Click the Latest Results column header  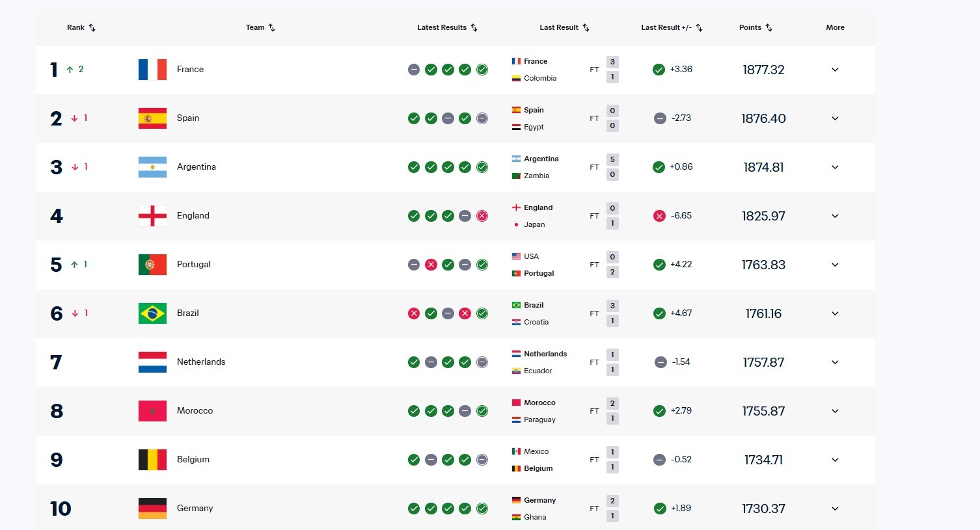441,27
